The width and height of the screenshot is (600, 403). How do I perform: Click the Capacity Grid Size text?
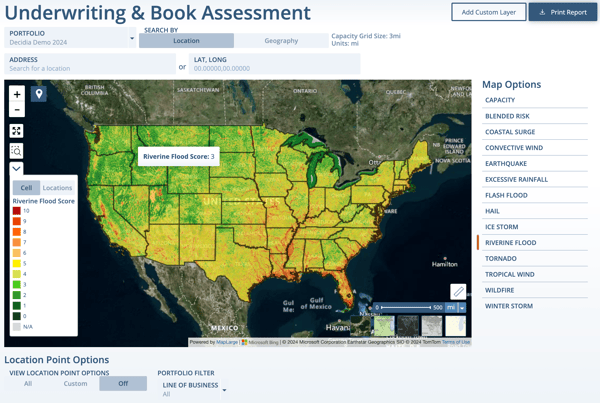tap(366, 36)
